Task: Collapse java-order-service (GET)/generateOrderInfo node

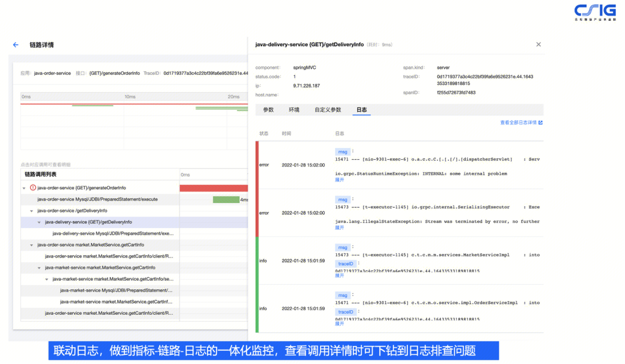Action: [x=24, y=188]
